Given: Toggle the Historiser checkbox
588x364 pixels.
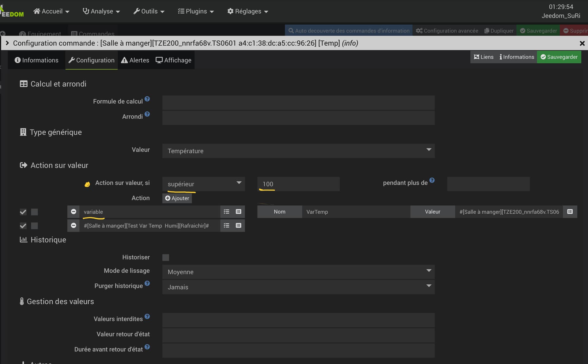Looking at the screenshot, I should [166, 257].
